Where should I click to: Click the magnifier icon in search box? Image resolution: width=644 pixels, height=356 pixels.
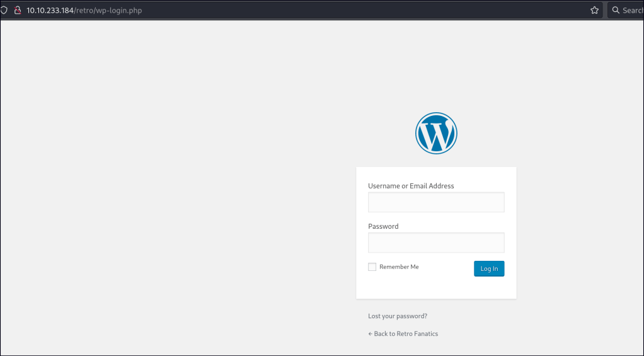coord(616,10)
